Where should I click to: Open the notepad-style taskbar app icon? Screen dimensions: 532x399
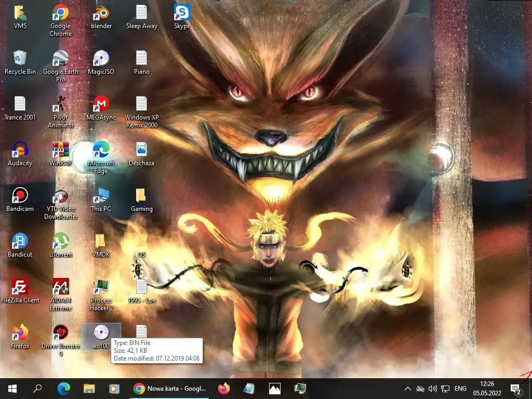pos(249,389)
